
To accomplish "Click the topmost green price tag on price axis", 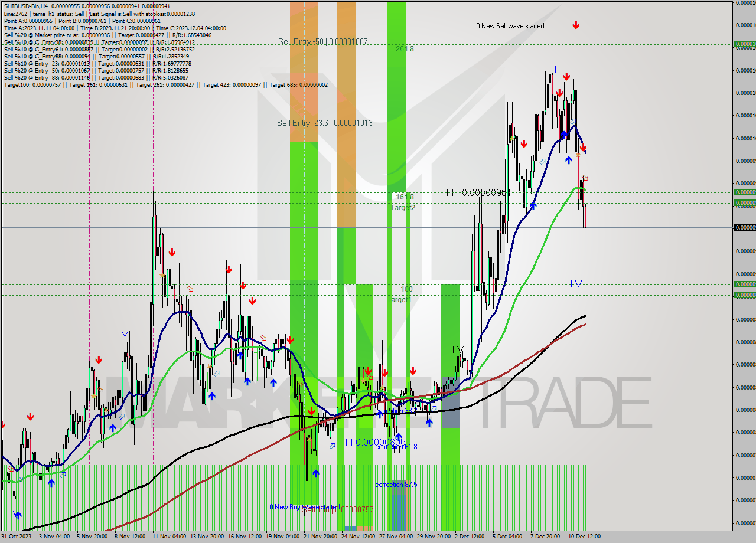I will point(744,44).
